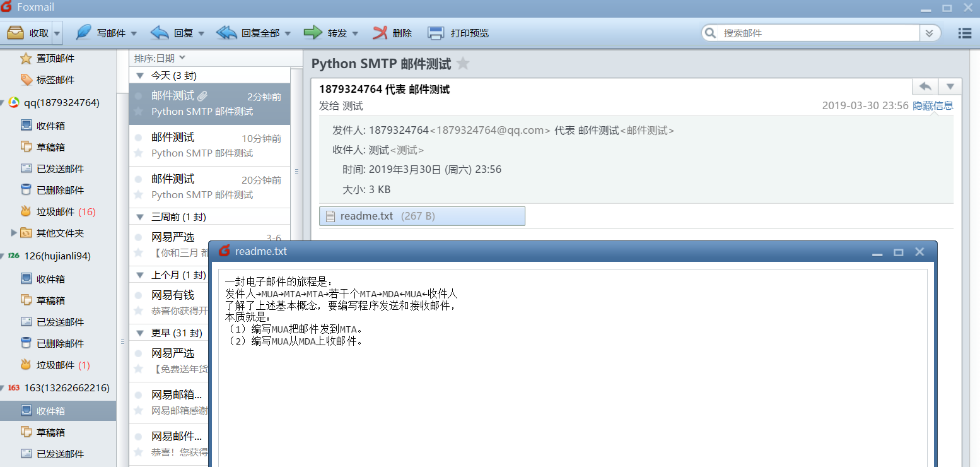Select the 邮件测试 mail from 20分钟前
Image resolution: width=980 pixels, height=467 pixels.
point(209,187)
